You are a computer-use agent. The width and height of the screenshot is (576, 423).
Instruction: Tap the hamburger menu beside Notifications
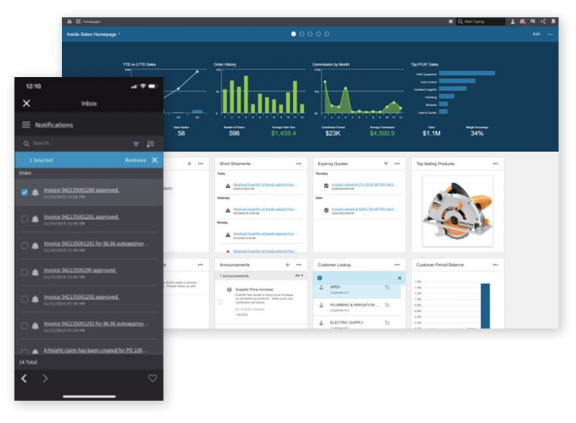click(x=26, y=125)
